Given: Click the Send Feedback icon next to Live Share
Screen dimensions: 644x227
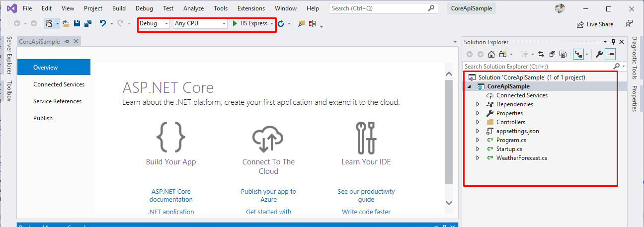Looking at the screenshot, I should coord(629,23).
